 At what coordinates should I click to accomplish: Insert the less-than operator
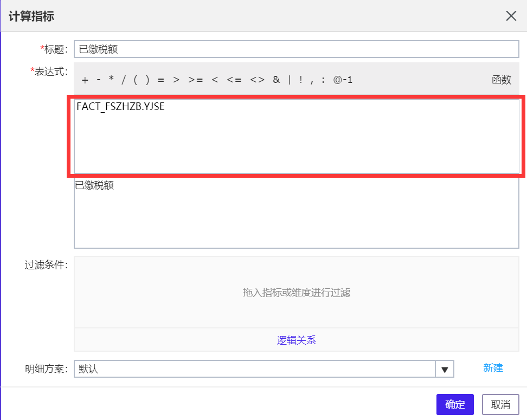click(x=215, y=80)
